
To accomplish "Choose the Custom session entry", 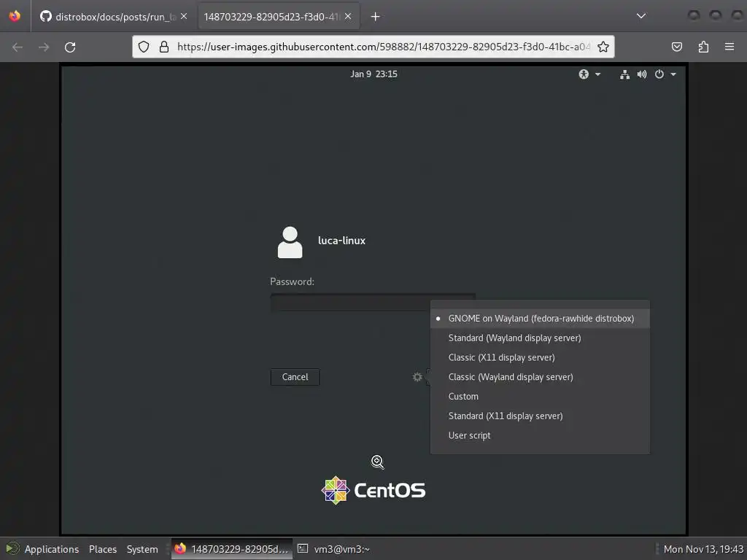I will pyautogui.click(x=540, y=397).
